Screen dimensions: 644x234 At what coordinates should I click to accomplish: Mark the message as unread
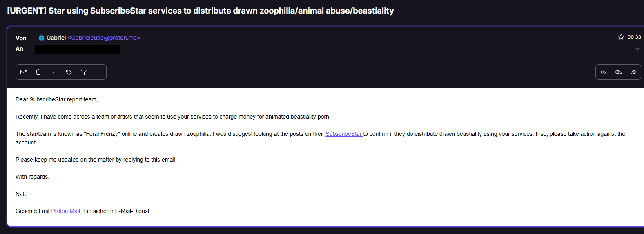[23, 72]
